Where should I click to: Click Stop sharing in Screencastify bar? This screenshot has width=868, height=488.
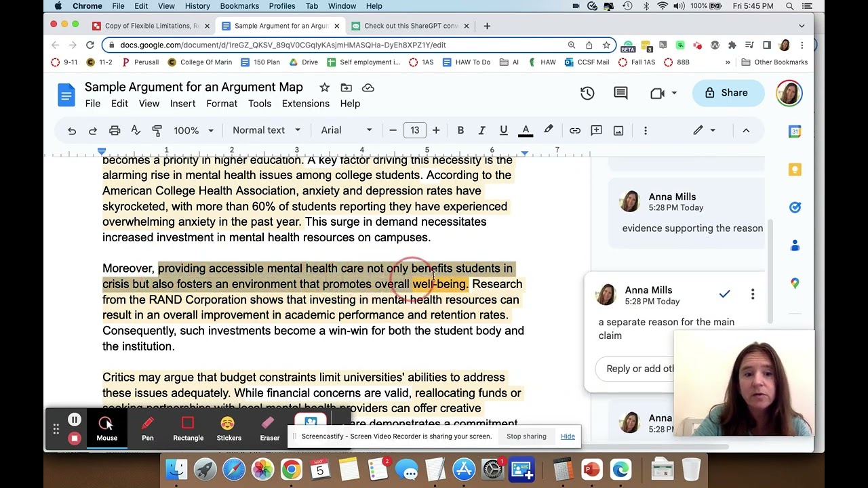(526, 436)
